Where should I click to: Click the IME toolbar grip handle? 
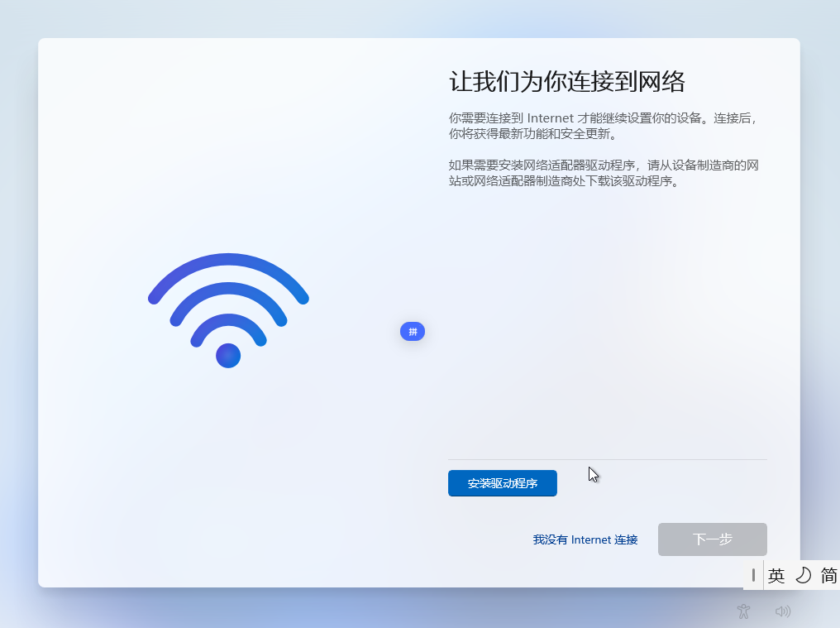coord(753,575)
